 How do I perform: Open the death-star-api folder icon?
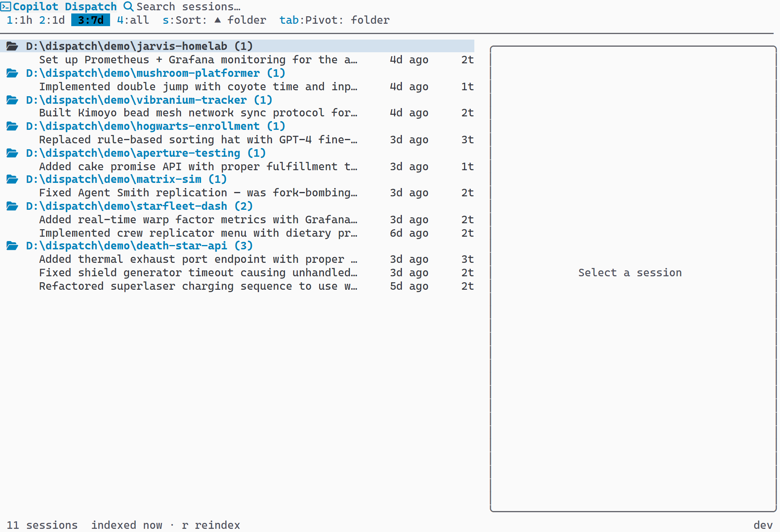(x=12, y=245)
